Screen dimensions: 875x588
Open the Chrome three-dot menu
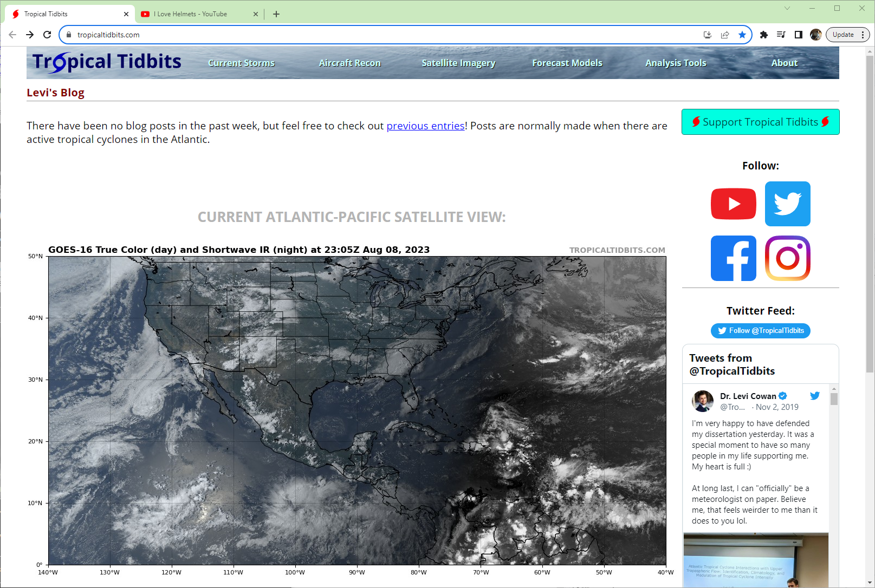(863, 35)
